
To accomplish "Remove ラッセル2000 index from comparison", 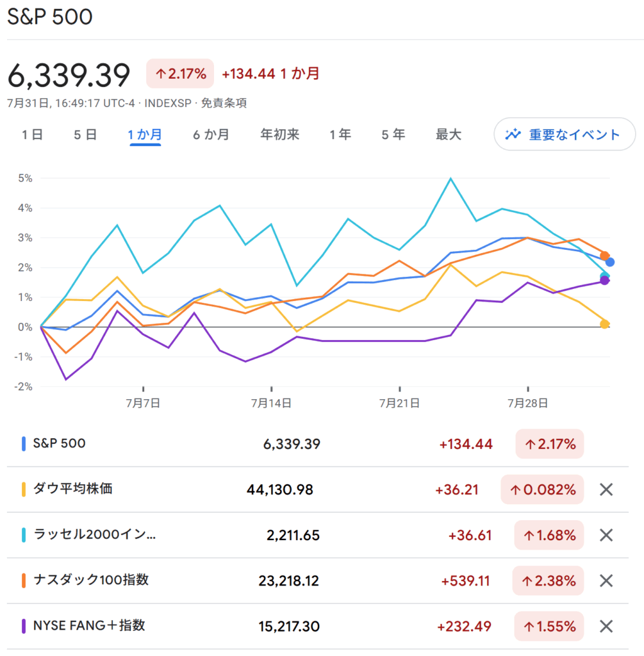I will coord(606,535).
